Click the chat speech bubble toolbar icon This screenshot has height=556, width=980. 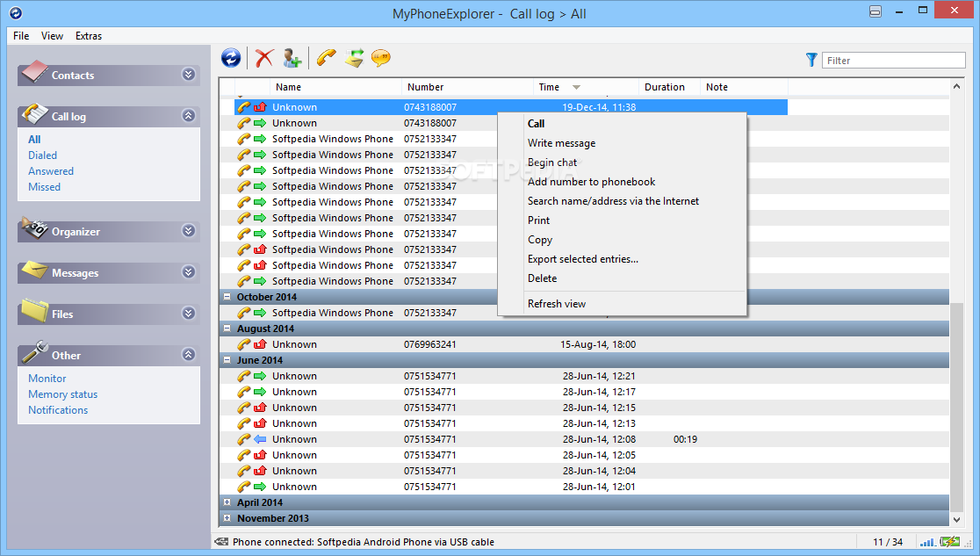coord(380,58)
